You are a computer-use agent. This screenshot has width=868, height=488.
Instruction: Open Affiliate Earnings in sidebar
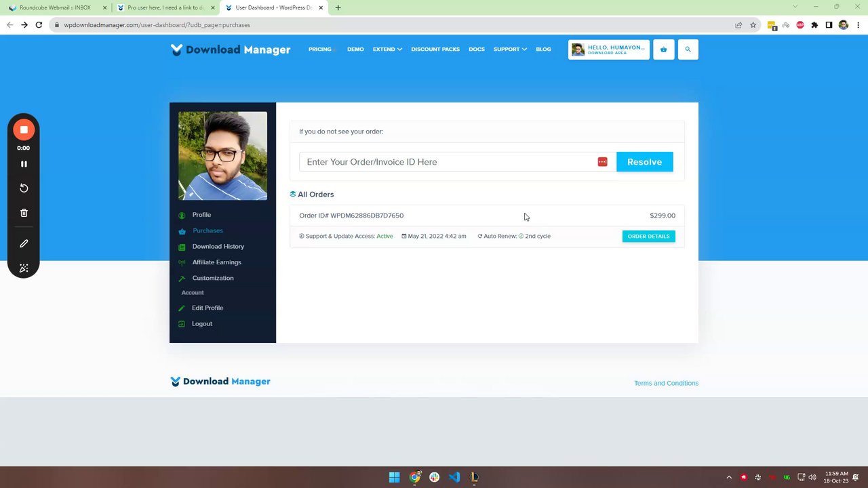click(x=216, y=262)
